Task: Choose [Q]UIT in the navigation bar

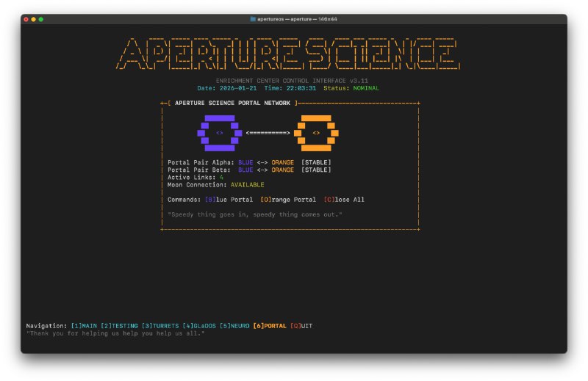Action: click(x=301, y=326)
